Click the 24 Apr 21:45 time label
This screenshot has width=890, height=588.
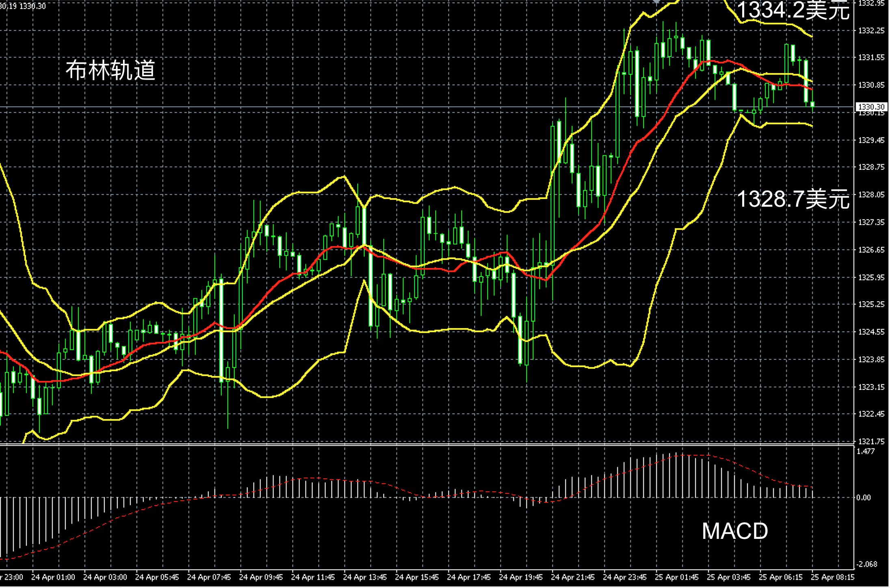point(573,577)
